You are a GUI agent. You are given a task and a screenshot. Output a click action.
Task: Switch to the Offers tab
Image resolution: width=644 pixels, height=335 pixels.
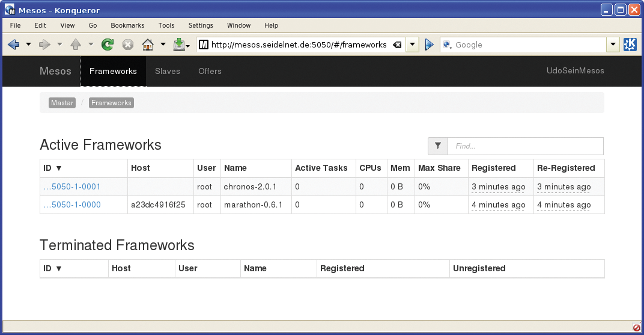[210, 71]
